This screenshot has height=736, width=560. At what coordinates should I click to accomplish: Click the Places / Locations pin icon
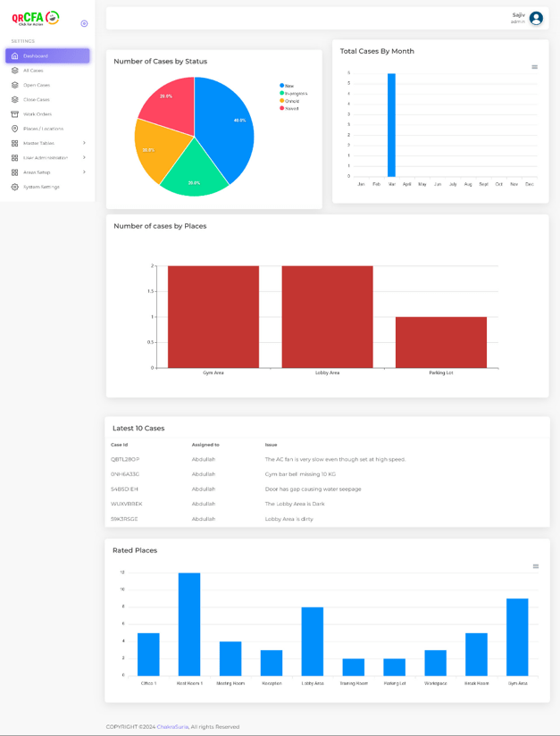click(14, 129)
